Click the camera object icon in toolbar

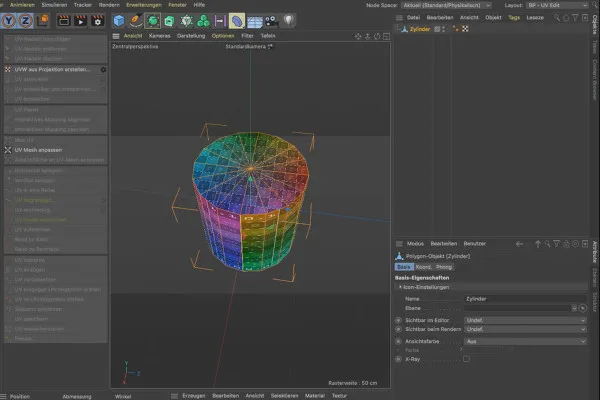pos(273,20)
